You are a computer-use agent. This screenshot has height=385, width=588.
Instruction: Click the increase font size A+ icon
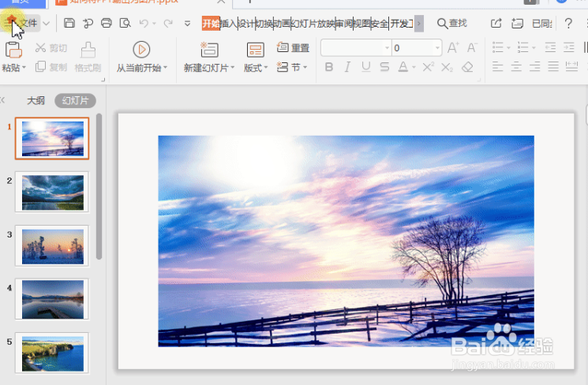point(453,47)
